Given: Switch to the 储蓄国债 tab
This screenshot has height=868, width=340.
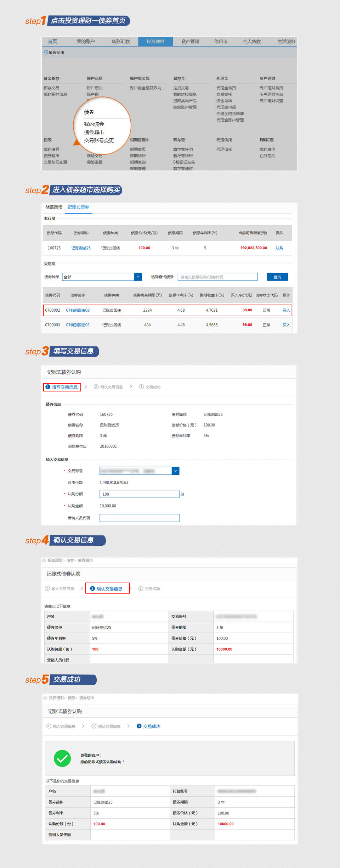Looking at the screenshot, I should (54, 207).
